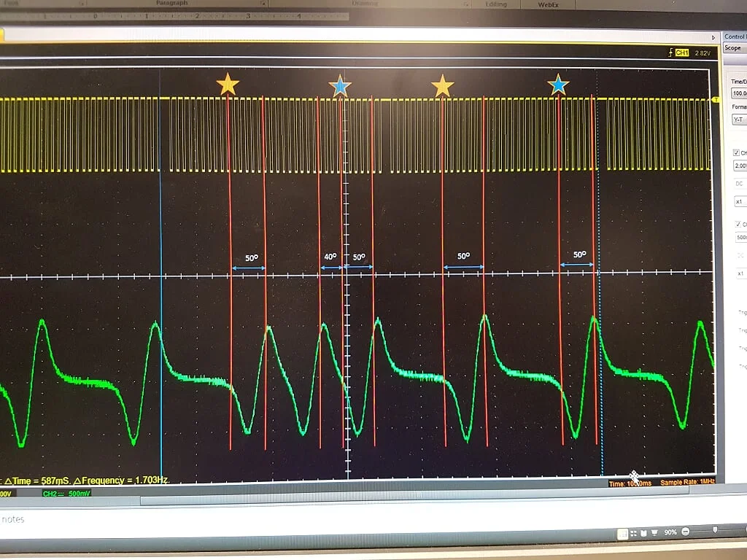Toggle the CH2 channel checkbox

tap(738, 225)
